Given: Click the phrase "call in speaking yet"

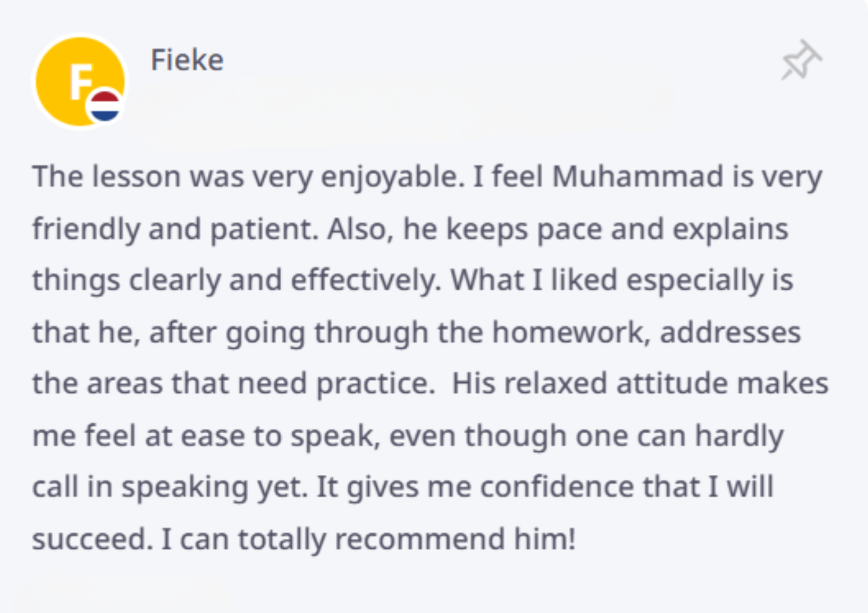Looking at the screenshot, I should pos(168,487).
